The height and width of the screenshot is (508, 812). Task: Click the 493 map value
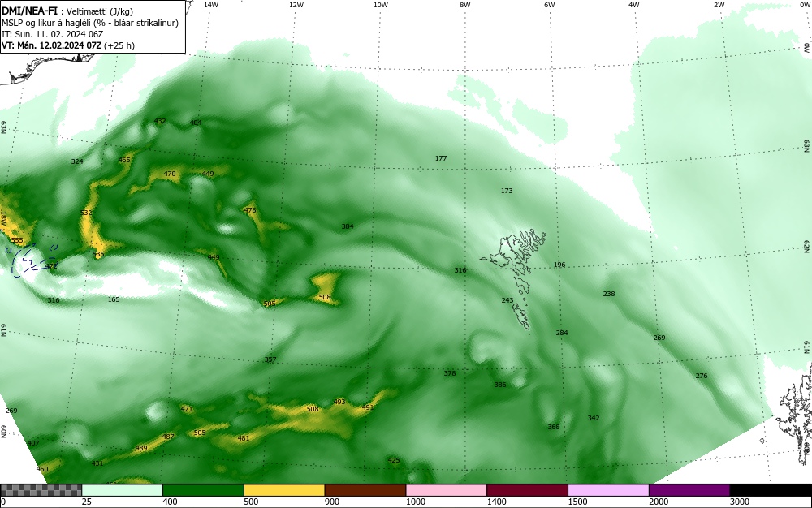point(339,402)
